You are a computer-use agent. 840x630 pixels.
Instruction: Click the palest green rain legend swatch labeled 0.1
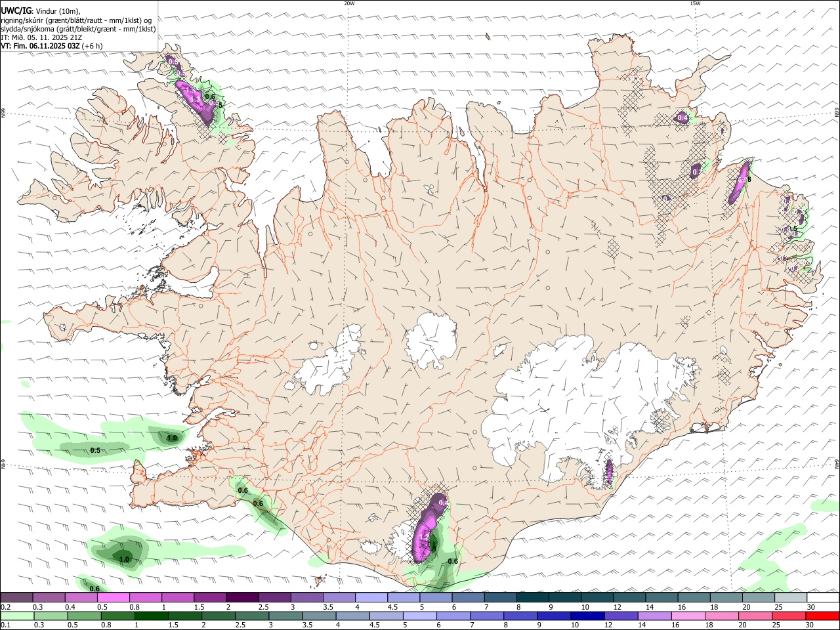(x=17, y=616)
